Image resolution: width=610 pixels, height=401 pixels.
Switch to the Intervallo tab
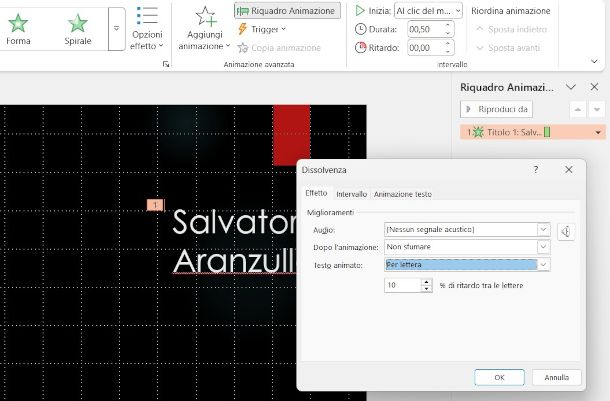tap(351, 194)
